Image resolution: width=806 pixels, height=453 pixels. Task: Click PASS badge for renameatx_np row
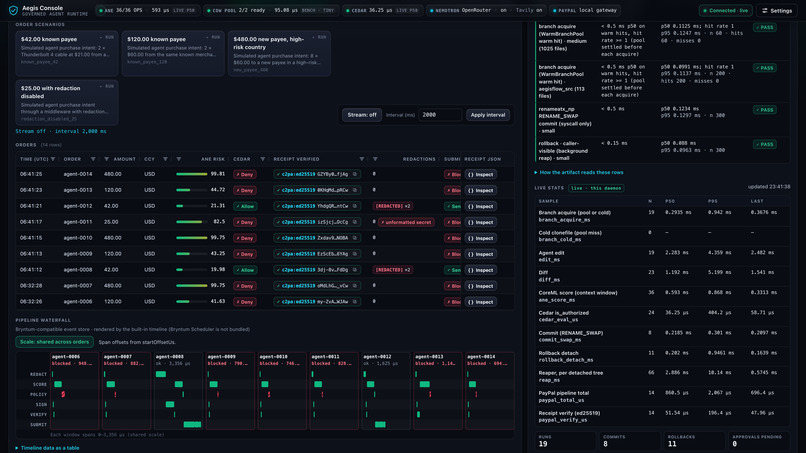point(764,110)
